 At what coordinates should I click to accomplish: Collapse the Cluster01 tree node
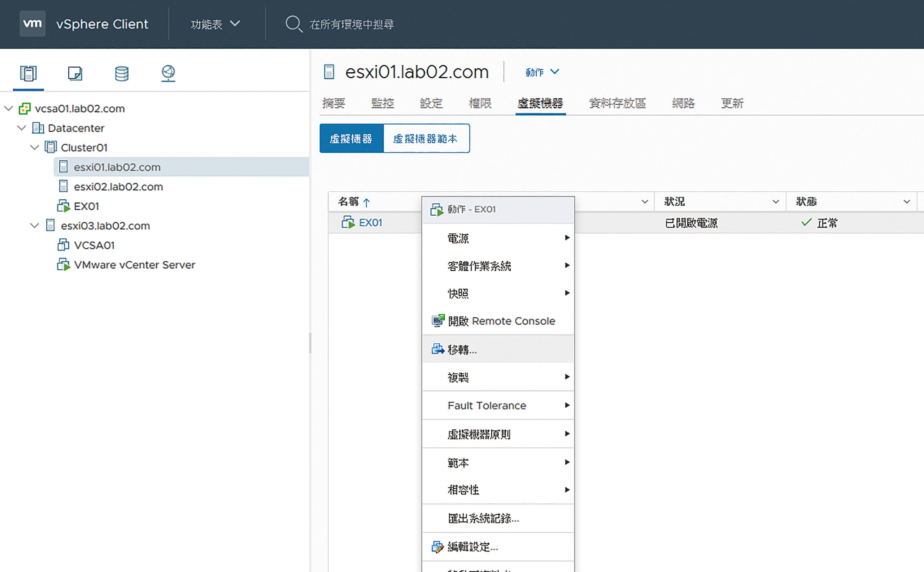34,147
